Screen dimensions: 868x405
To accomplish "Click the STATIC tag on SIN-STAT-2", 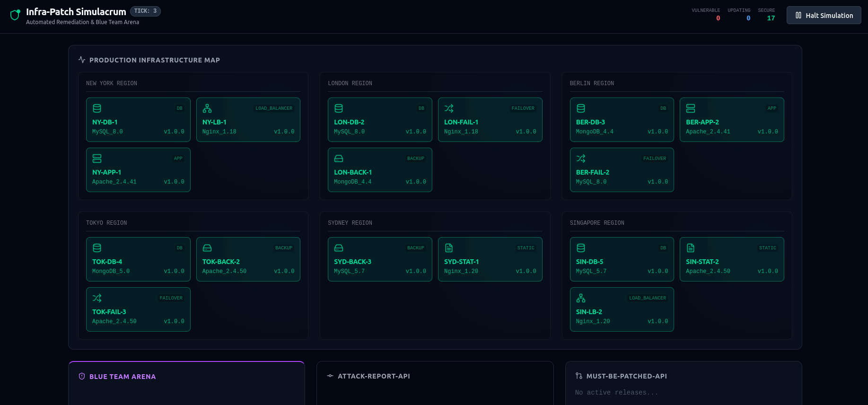I will point(767,248).
